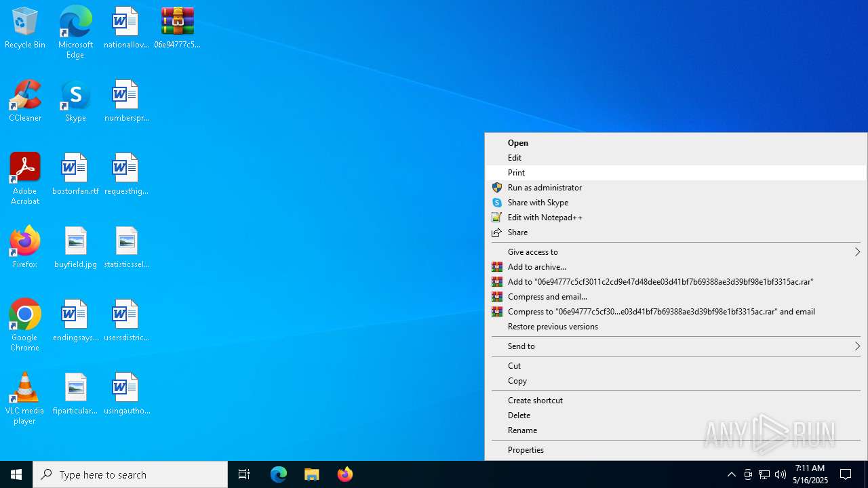Screen dimensions: 868x488
Task: Choose Add to "06e94777c5cf...rar" entry
Action: pyautogui.click(x=676, y=282)
